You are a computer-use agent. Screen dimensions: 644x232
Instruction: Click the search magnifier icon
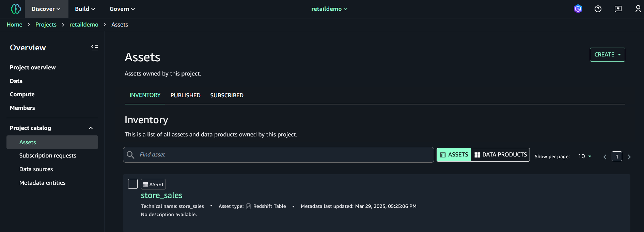(130, 155)
